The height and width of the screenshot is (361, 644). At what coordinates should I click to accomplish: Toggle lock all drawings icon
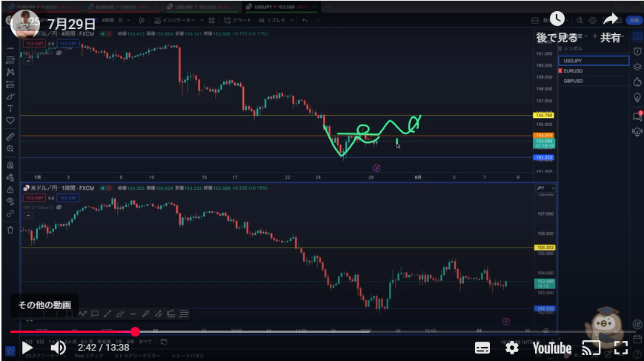(x=10, y=189)
